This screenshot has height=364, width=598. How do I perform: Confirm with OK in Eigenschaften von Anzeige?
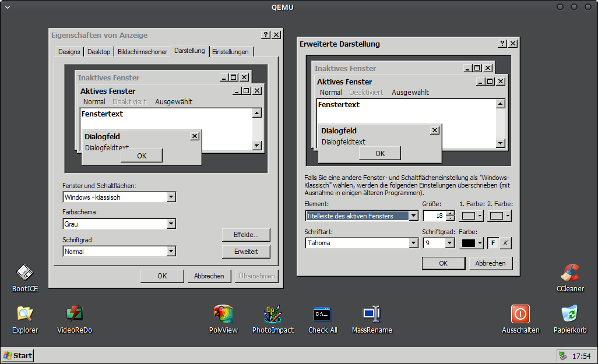[162, 276]
